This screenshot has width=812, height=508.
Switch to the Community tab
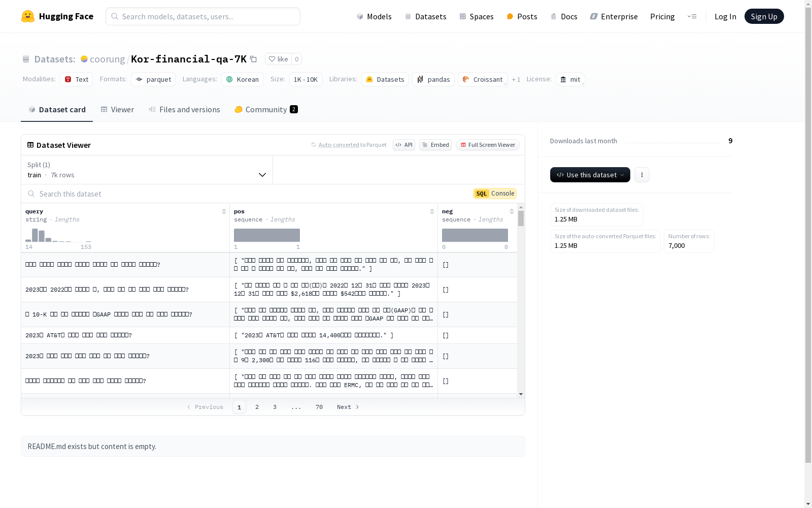(266, 109)
